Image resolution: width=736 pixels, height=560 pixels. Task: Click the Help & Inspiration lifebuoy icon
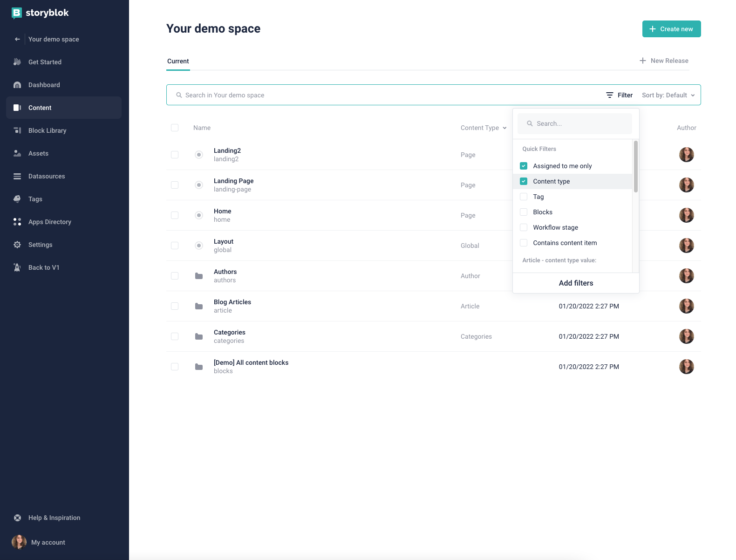[17, 518]
